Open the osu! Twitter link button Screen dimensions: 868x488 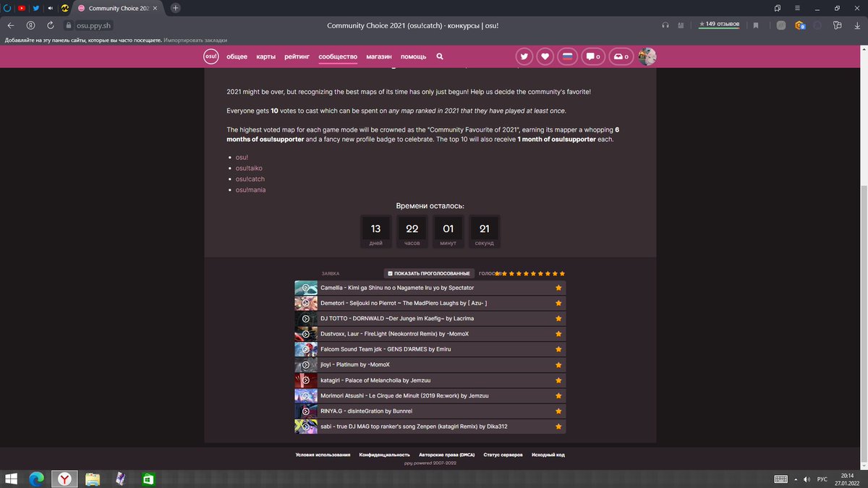pyautogui.click(x=524, y=56)
